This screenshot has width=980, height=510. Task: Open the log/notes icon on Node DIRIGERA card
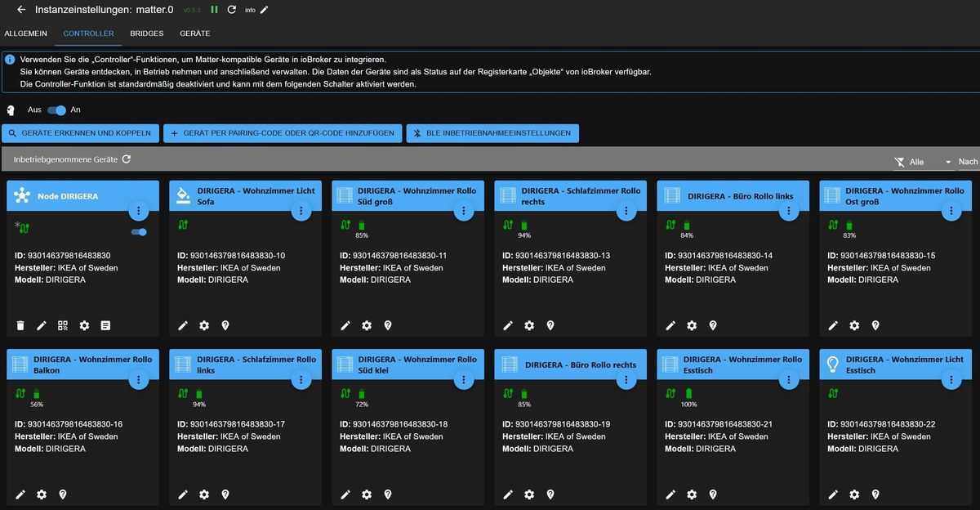[x=105, y=325]
